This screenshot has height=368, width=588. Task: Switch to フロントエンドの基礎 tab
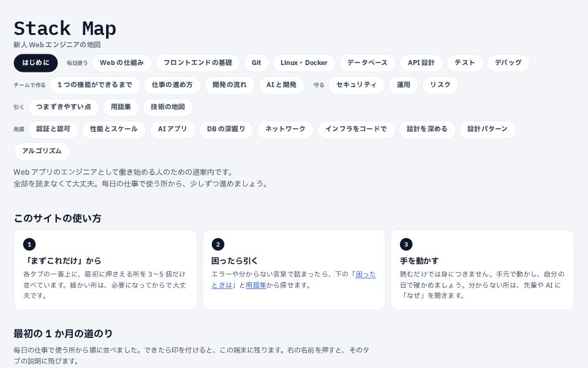[198, 63]
